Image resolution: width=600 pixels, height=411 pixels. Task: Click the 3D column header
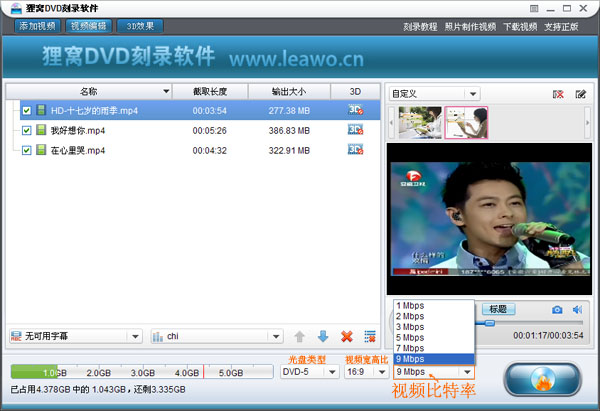[355, 91]
